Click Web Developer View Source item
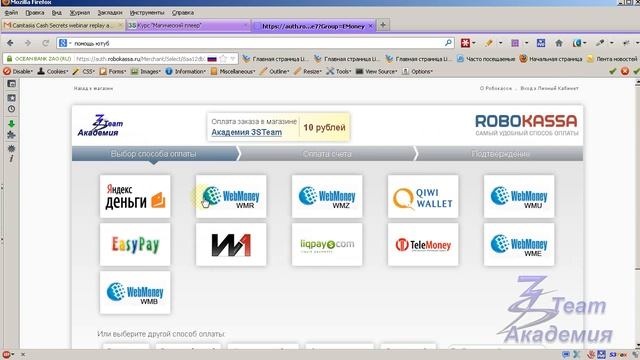This screenshot has width=640, height=360. point(377,71)
